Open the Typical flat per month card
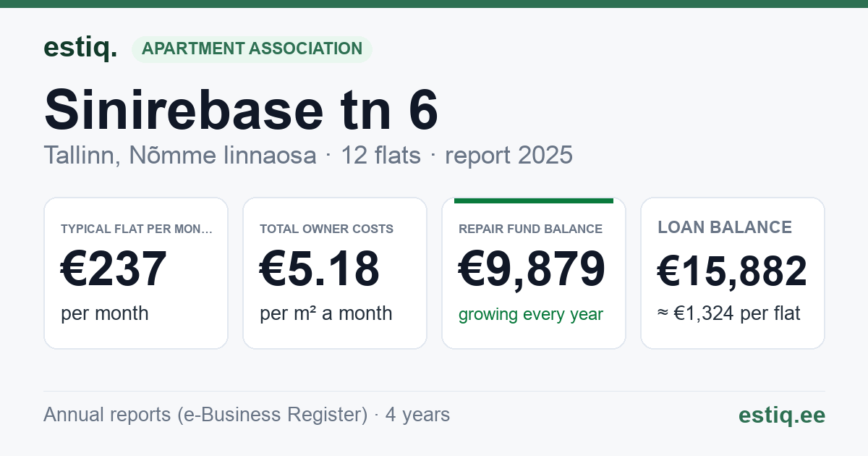The width and height of the screenshot is (868, 456). (x=136, y=273)
